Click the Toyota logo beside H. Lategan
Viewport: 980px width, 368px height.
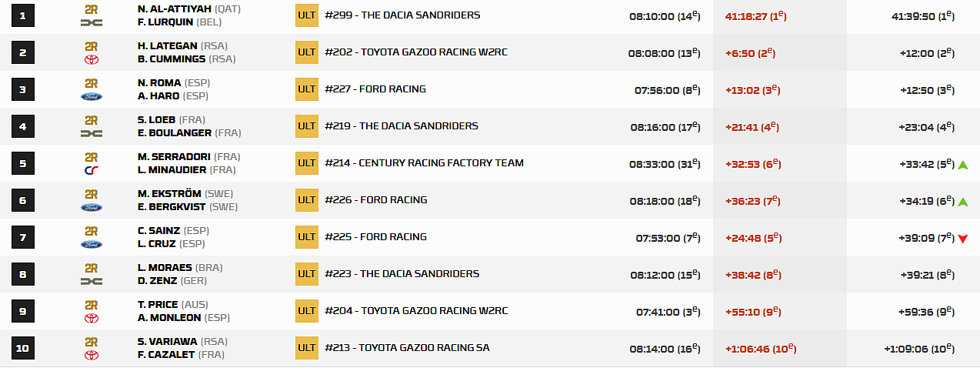point(92,59)
